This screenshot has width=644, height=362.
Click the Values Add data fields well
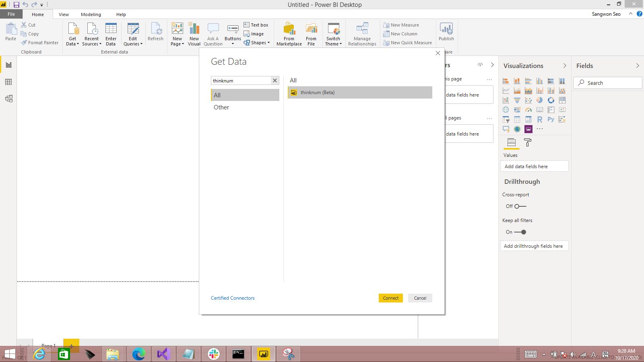point(535,167)
